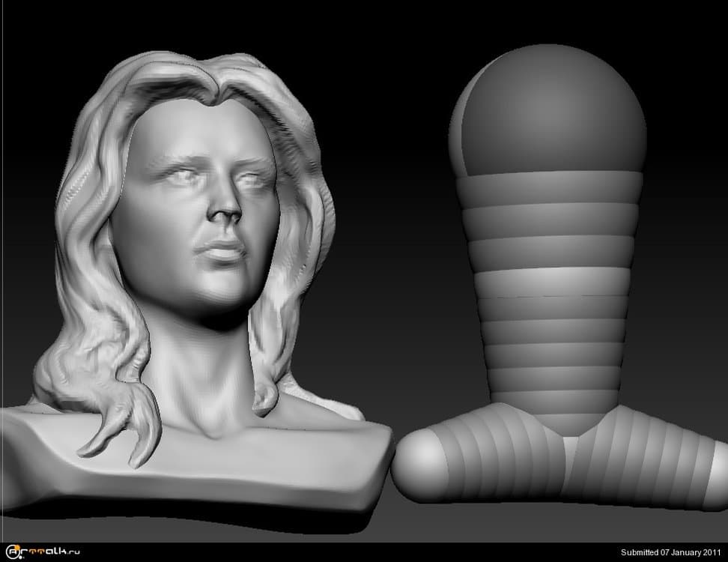
Task: Click the '.ru' part of the watermark
Action: [72, 554]
